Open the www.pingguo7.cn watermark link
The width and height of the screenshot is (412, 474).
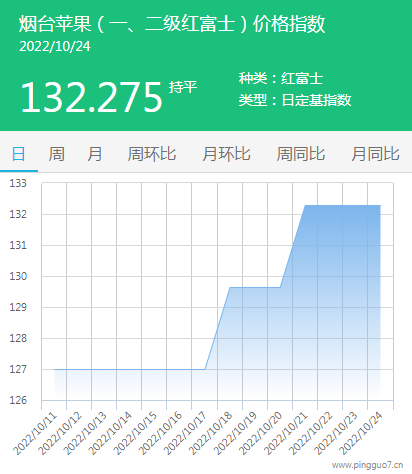(367, 465)
